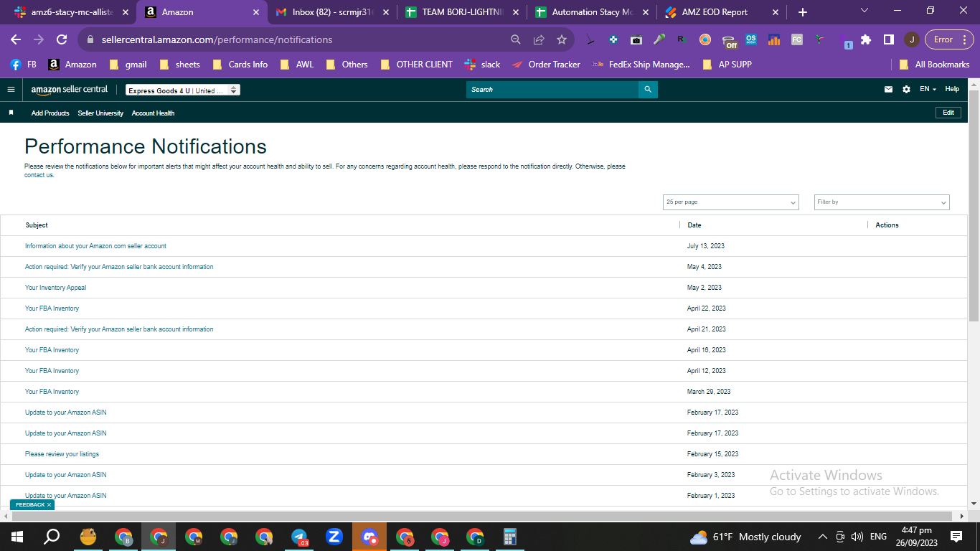Go back using the browser back arrow
Image resolution: width=980 pixels, height=551 pixels.
(16, 39)
